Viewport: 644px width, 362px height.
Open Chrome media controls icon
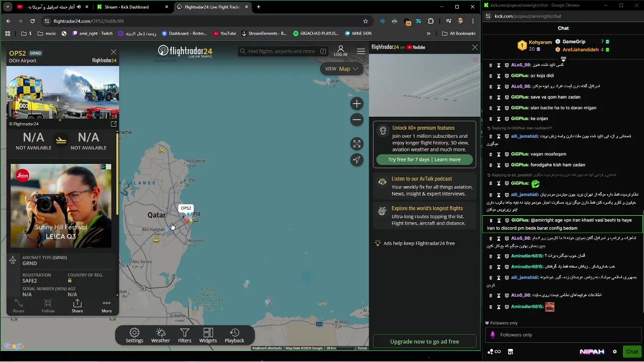(448, 21)
